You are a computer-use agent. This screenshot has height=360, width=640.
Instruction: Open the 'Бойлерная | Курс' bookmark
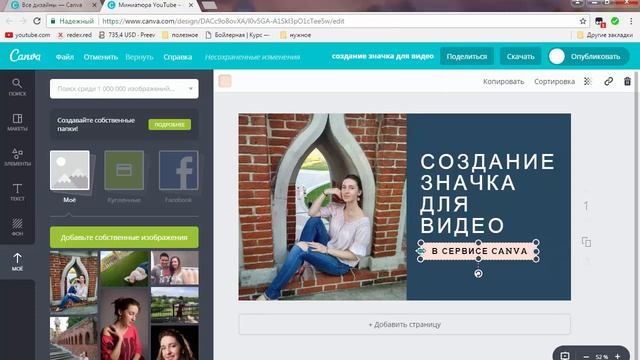point(238,35)
